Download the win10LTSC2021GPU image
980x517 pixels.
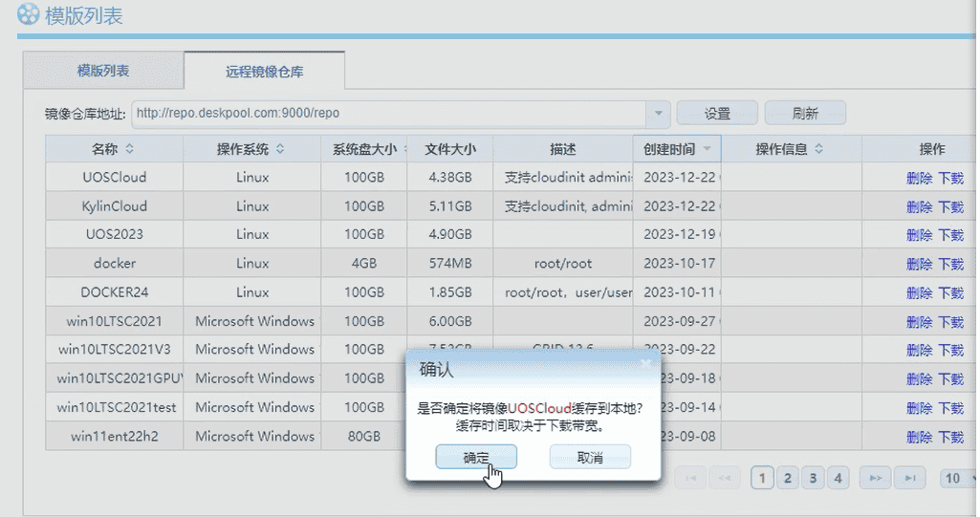pyautogui.click(x=950, y=378)
